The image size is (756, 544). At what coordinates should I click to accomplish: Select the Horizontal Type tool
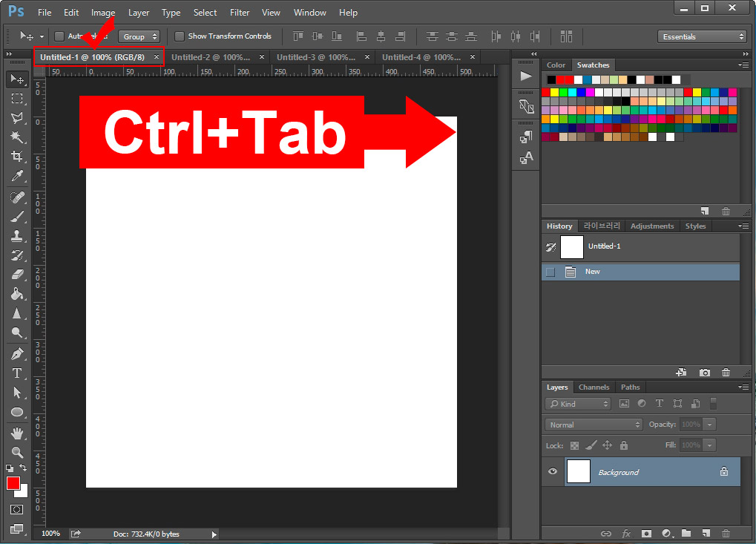click(x=17, y=373)
